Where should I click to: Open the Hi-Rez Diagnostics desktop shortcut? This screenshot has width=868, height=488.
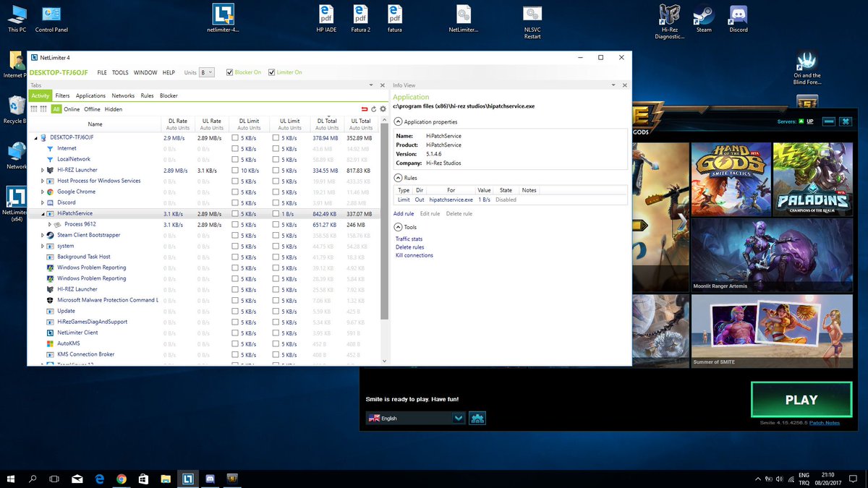(x=669, y=21)
